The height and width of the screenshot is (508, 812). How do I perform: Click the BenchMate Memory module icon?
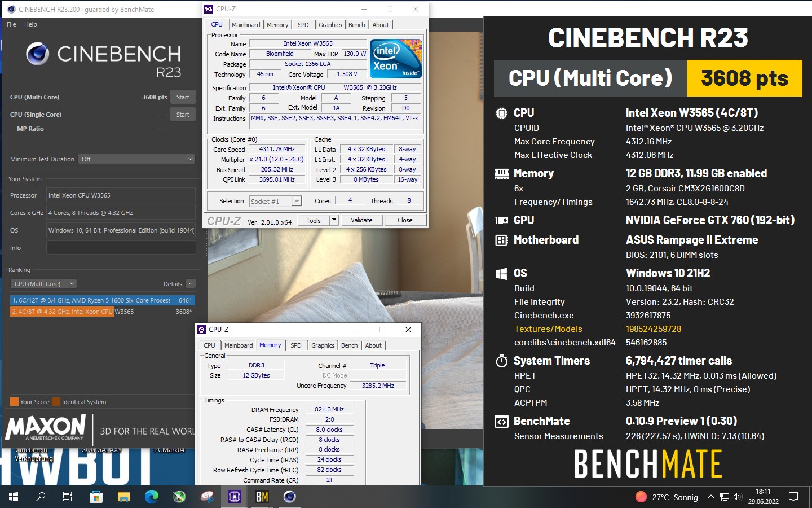[501, 173]
